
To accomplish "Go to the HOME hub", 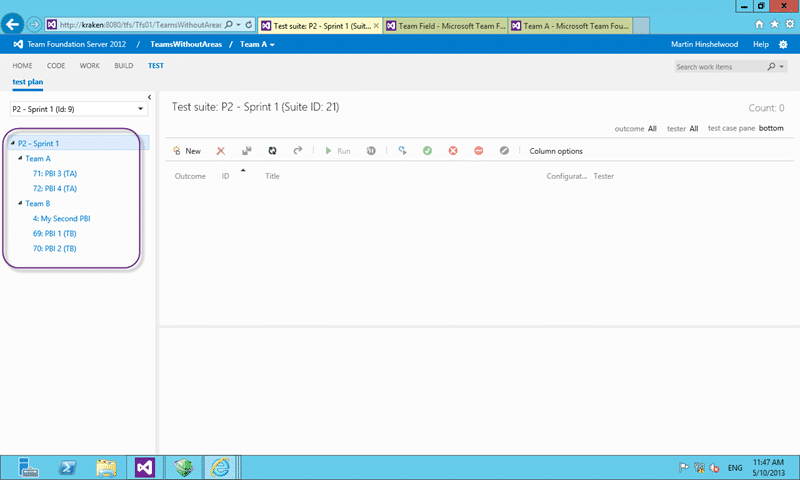I will pyautogui.click(x=22, y=66).
